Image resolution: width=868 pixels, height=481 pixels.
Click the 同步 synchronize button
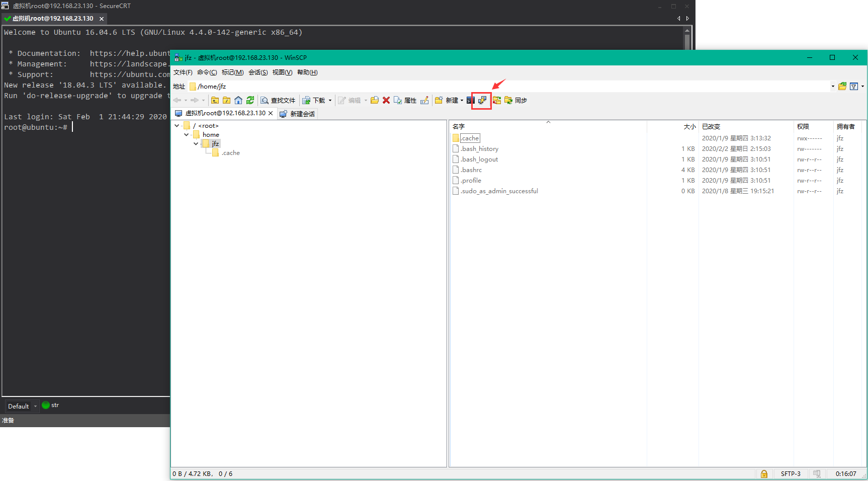click(x=516, y=100)
